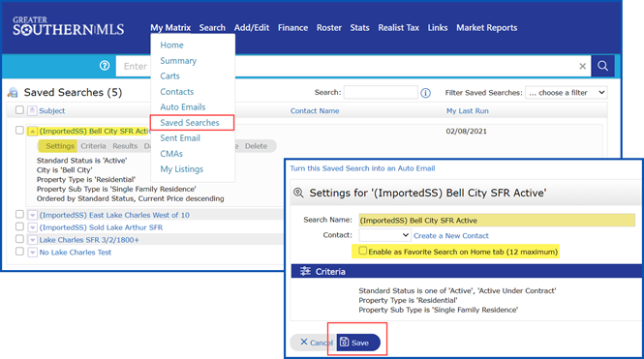Click Create a New Contact link
Viewport: 644px width, 359px height.
point(451,236)
